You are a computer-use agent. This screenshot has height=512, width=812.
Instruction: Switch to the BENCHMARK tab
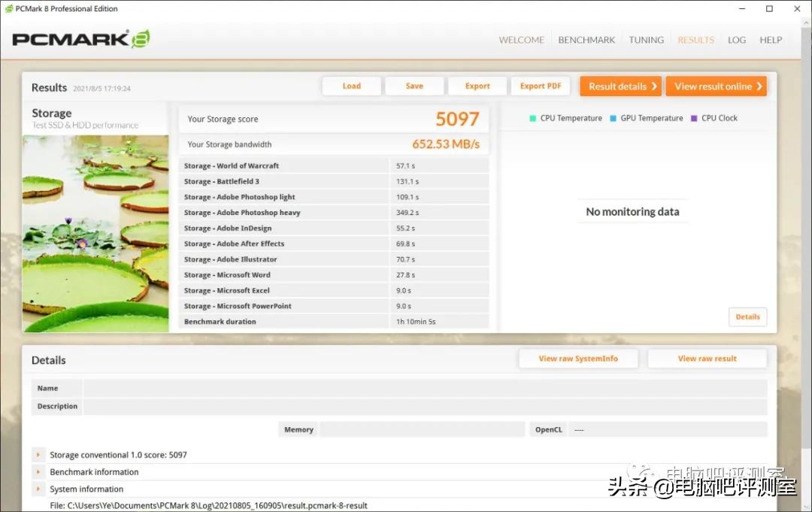(x=586, y=40)
